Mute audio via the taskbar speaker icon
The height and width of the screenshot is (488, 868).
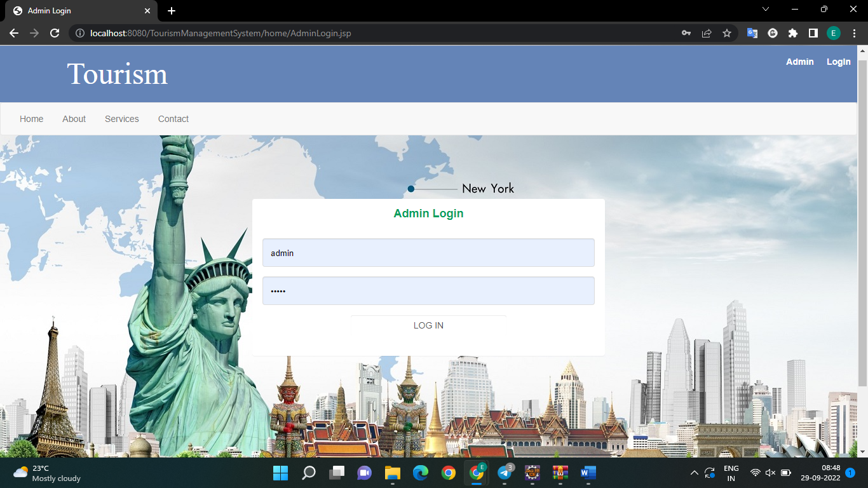(x=771, y=473)
